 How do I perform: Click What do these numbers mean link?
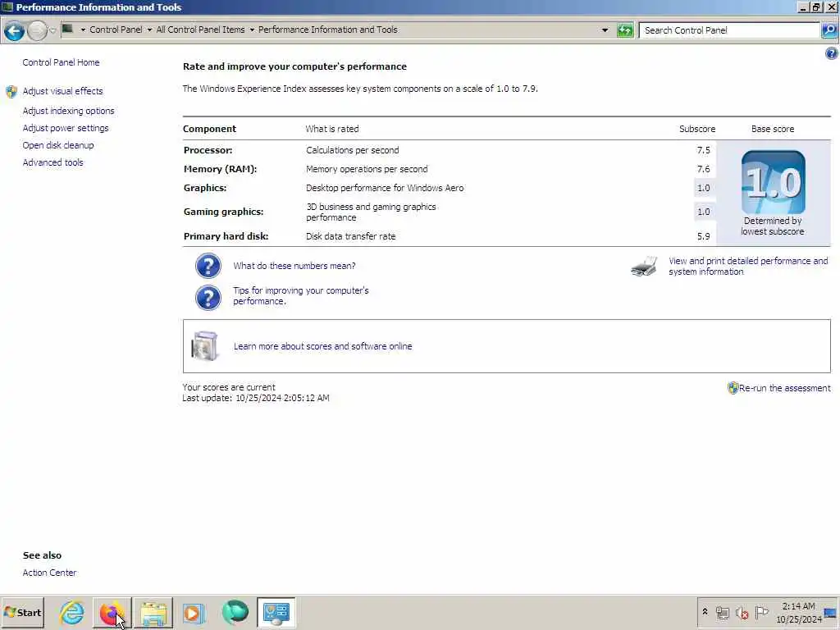click(x=294, y=266)
